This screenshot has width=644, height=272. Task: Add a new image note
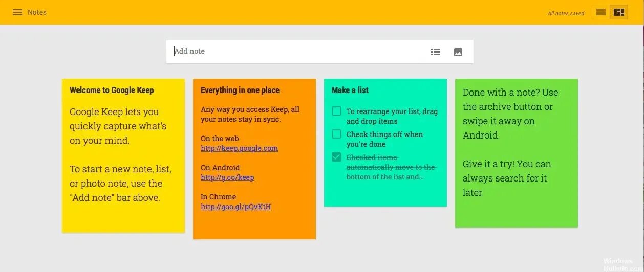click(x=458, y=52)
